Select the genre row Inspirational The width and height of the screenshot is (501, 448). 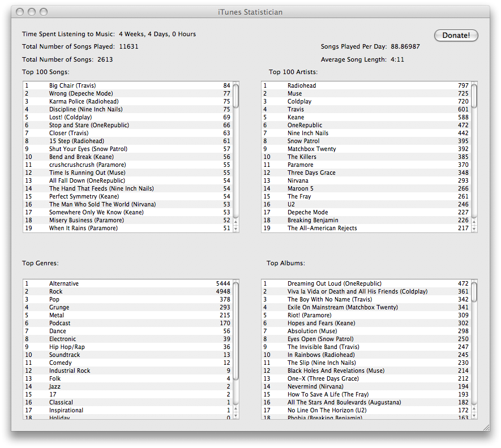click(128, 410)
